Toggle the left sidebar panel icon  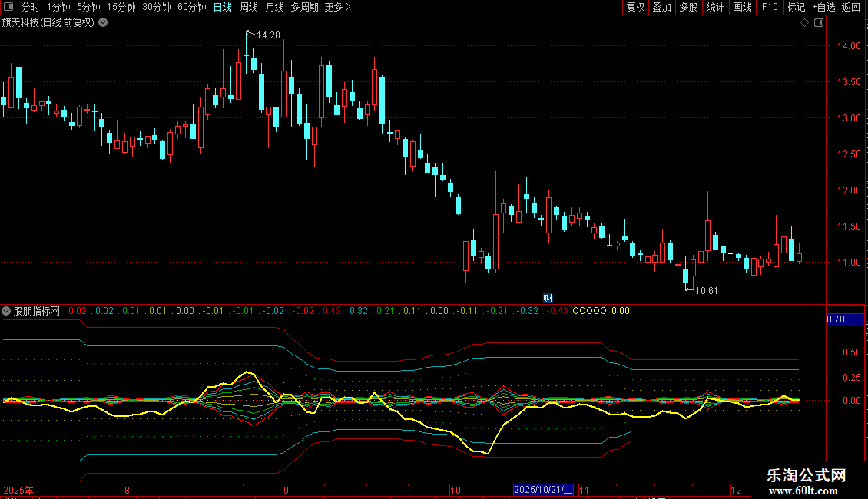[9, 8]
